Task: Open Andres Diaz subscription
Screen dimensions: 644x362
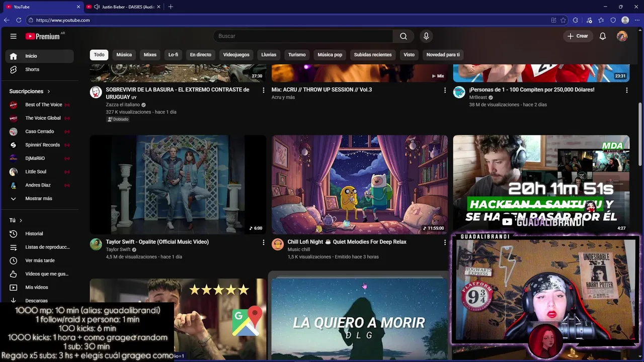Action: point(39,185)
